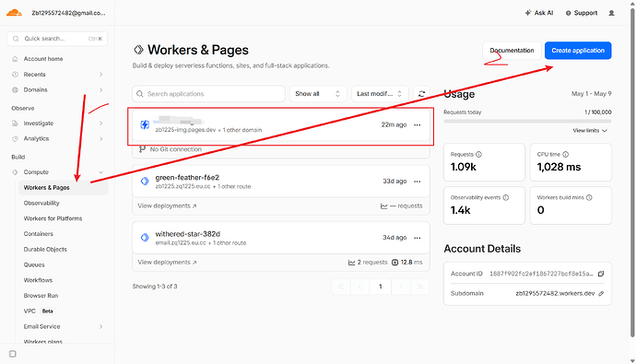Click the refresh applications icon
636x364 pixels.
click(421, 94)
